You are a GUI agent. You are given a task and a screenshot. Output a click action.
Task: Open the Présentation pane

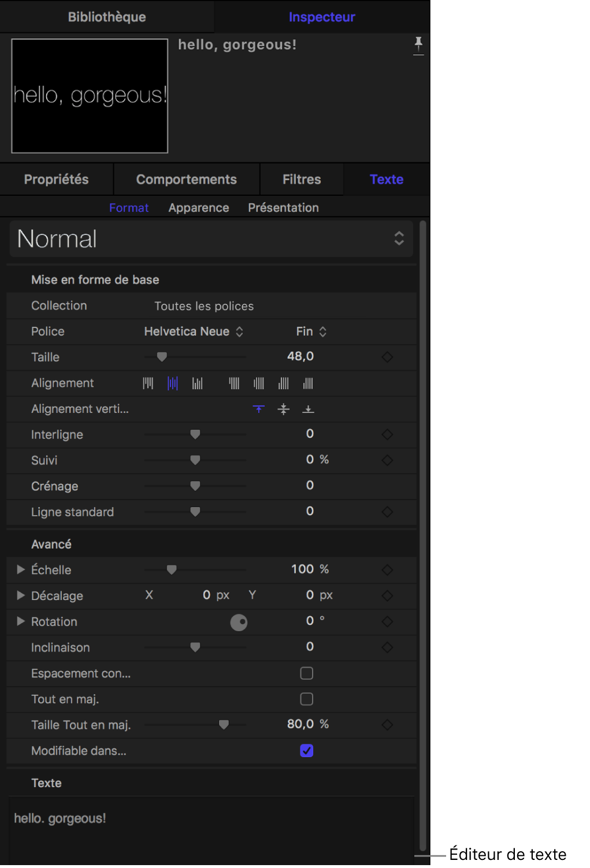point(283,208)
